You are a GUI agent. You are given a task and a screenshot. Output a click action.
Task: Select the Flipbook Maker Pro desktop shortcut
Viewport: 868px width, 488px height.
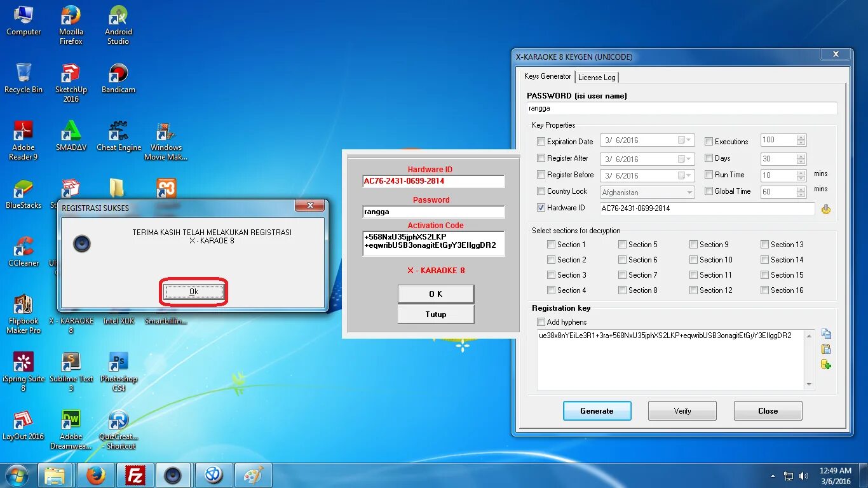(x=24, y=314)
